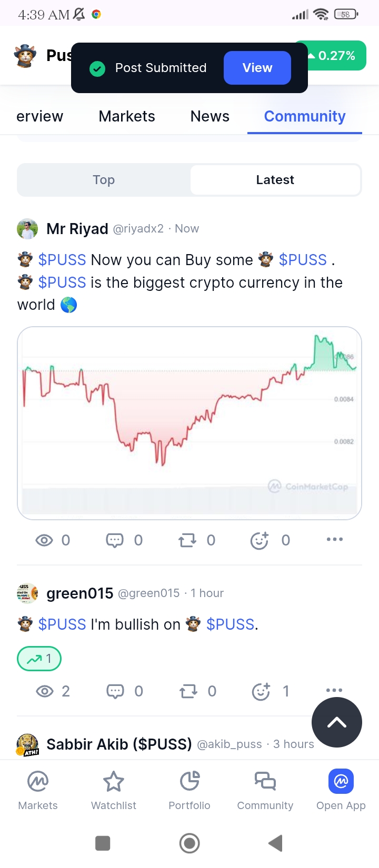Open the News tab
Screen dimensions: 379x868
[210, 116]
